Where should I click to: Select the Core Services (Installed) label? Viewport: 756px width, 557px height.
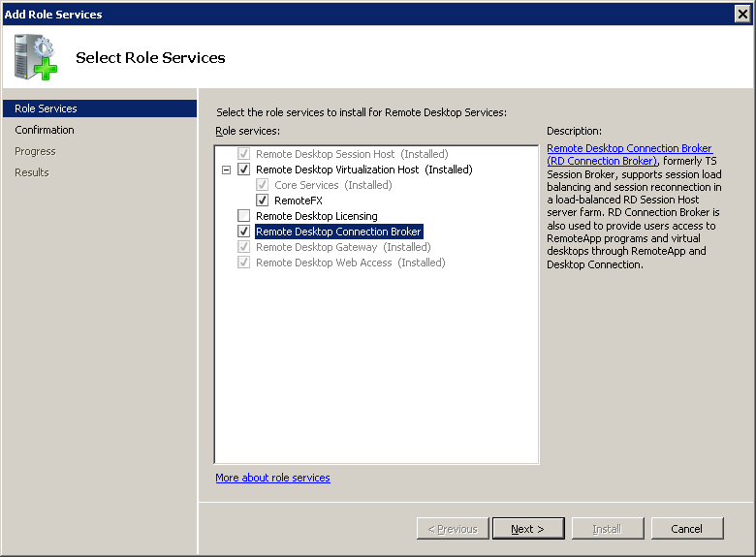(333, 185)
